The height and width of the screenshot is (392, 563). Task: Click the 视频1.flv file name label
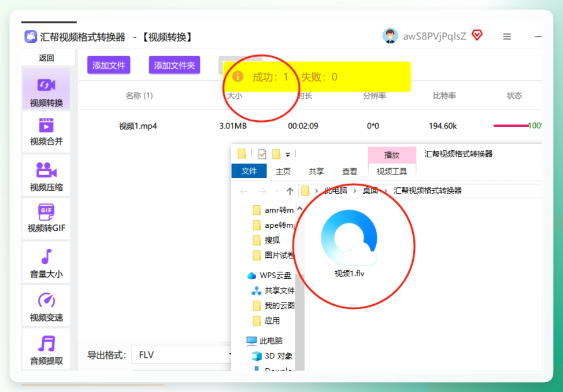coord(349,273)
